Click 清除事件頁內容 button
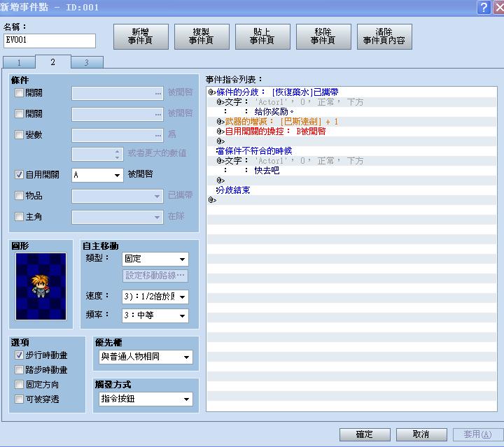 384,36
